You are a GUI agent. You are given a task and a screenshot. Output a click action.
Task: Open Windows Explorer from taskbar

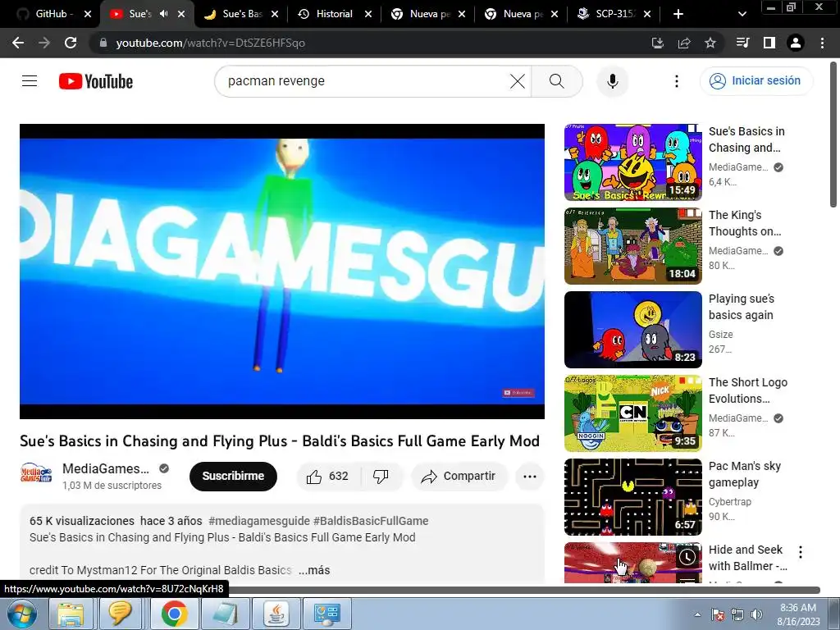[71, 614]
